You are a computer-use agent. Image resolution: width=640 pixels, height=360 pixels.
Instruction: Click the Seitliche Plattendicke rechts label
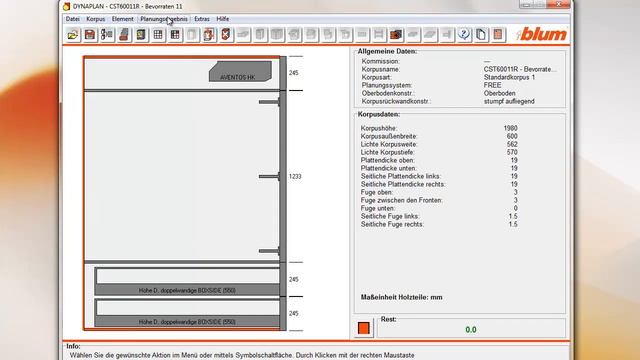tap(403, 184)
